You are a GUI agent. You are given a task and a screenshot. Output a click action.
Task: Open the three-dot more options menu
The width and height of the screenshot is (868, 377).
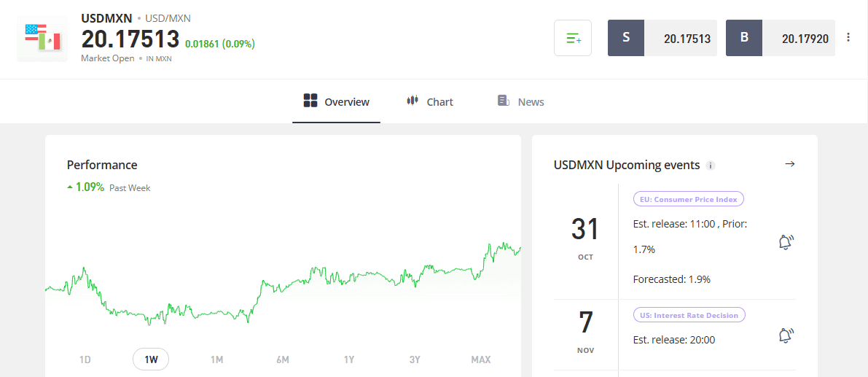coord(848,37)
